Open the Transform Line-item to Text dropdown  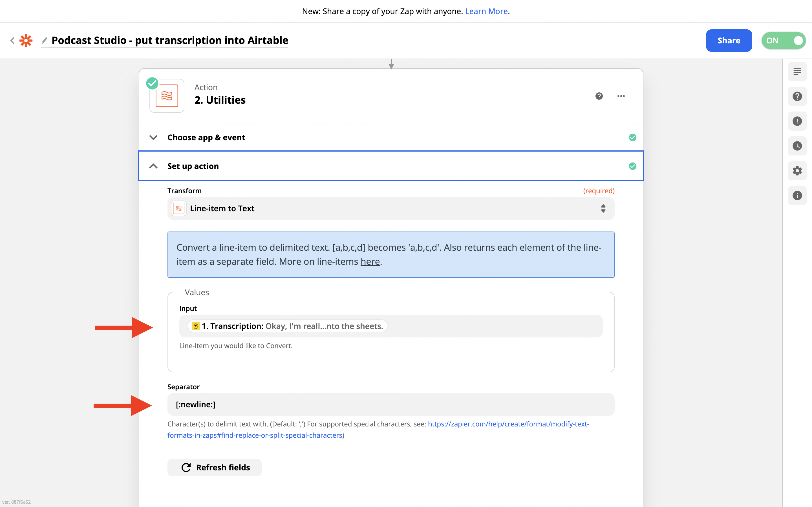tap(390, 208)
